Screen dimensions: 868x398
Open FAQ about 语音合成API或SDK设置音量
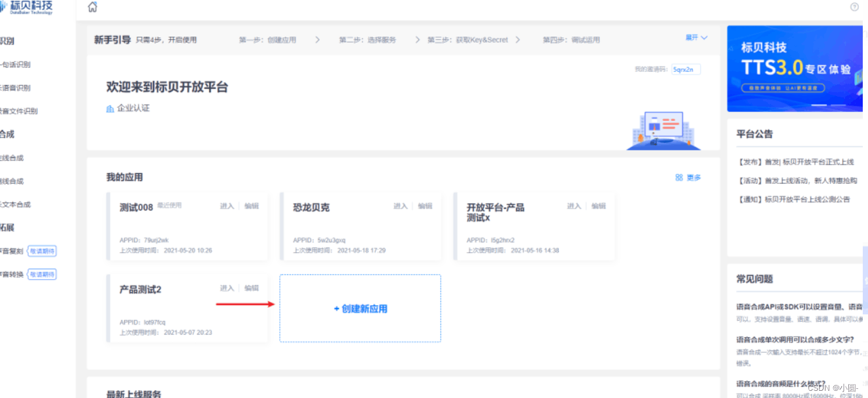point(799,307)
